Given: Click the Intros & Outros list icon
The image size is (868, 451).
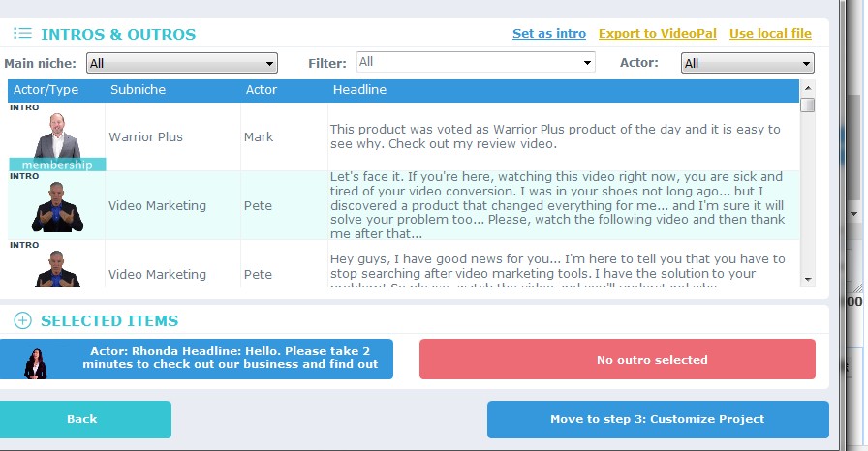Looking at the screenshot, I should click(x=22, y=34).
